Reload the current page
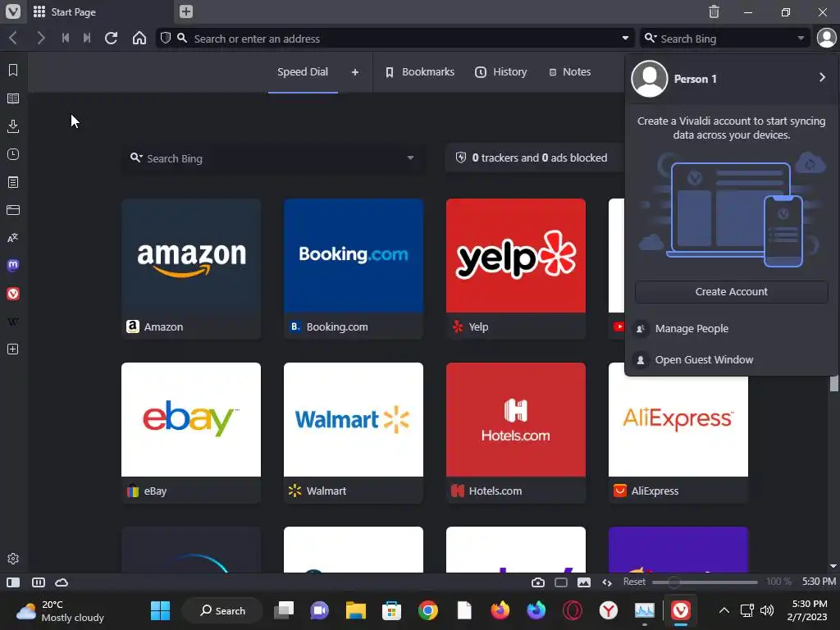The image size is (840, 630). (x=112, y=38)
